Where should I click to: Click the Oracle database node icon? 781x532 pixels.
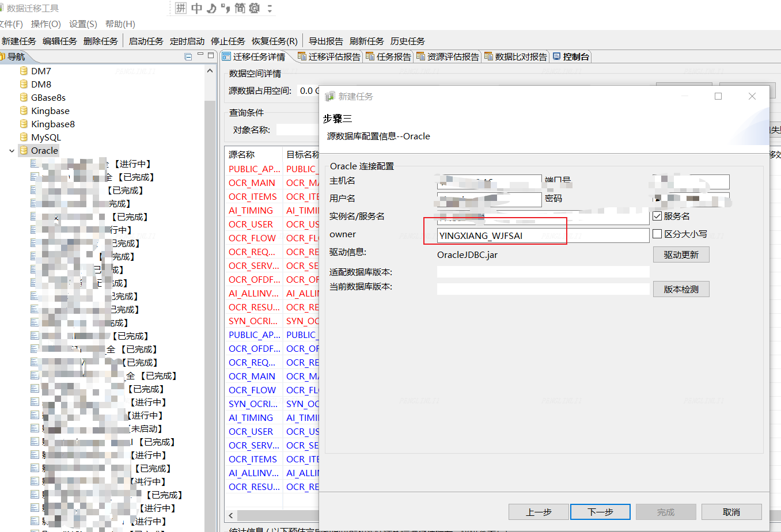24,150
